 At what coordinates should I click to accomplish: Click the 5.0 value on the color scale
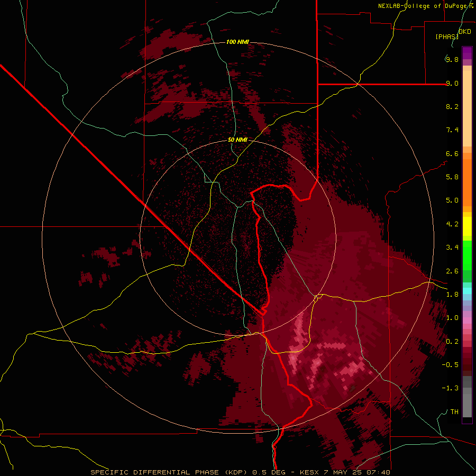point(452,200)
